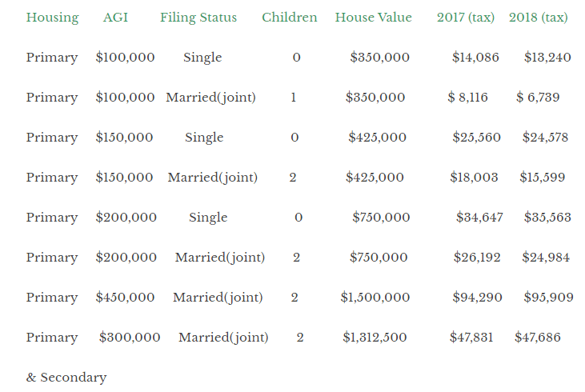Select the $ 8,116 tax cell
Viewport: 585px width, 392px height.
pos(467,98)
